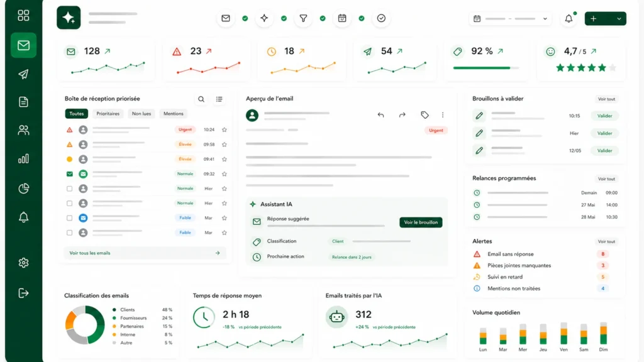Click Valider for the 12/05 draft
644x362 pixels.
(604, 151)
